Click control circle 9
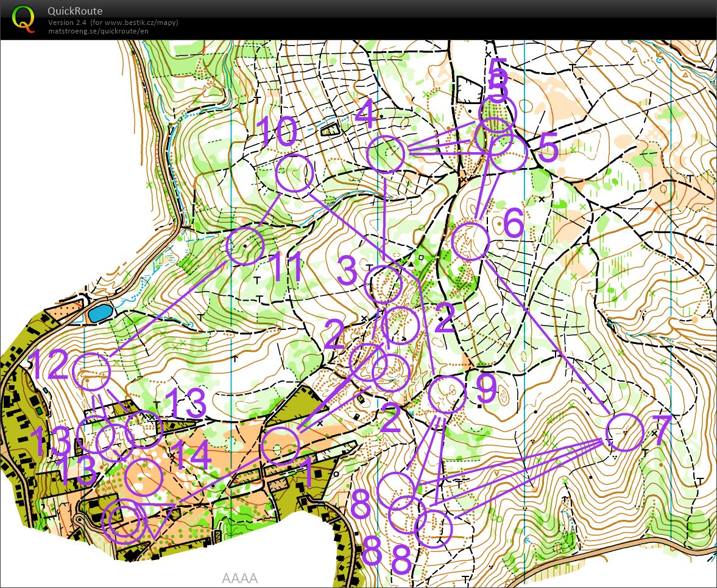This screenshot has height=588, width=717. point(447,394)
